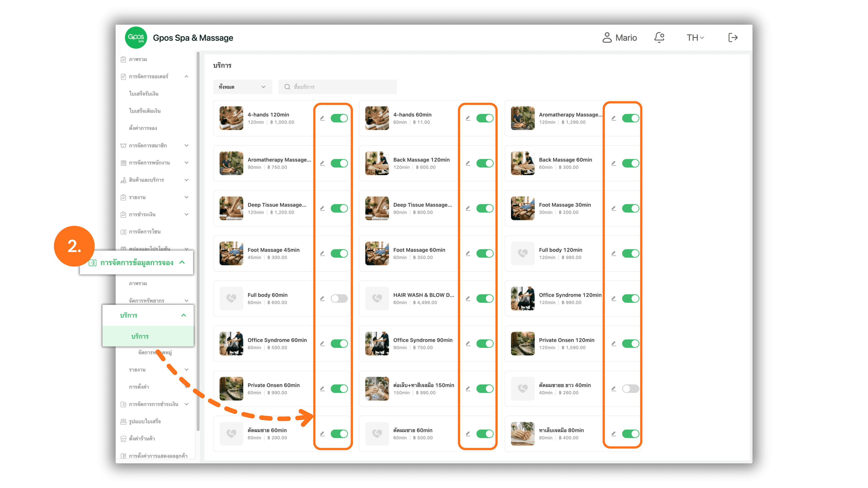Edit the Private Onsen 120min service
Image resolution: width=868 pixels, height=488 pixels.
(614, 344)
